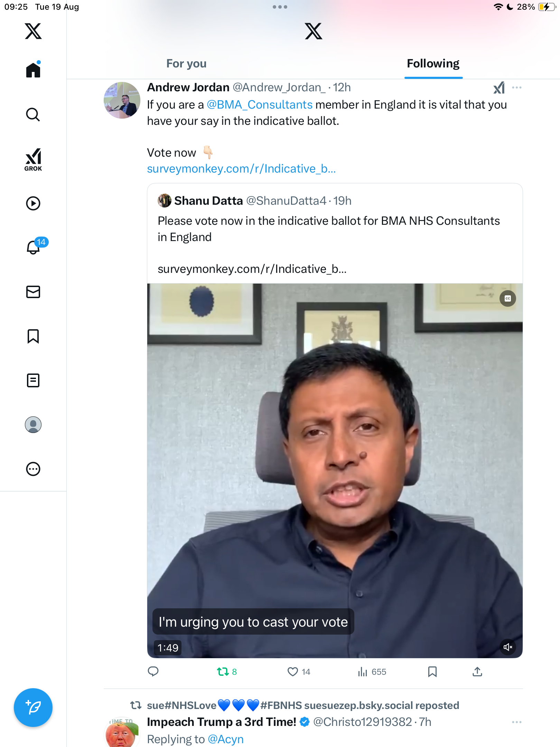Unmute the video sound

pos(507,647)
